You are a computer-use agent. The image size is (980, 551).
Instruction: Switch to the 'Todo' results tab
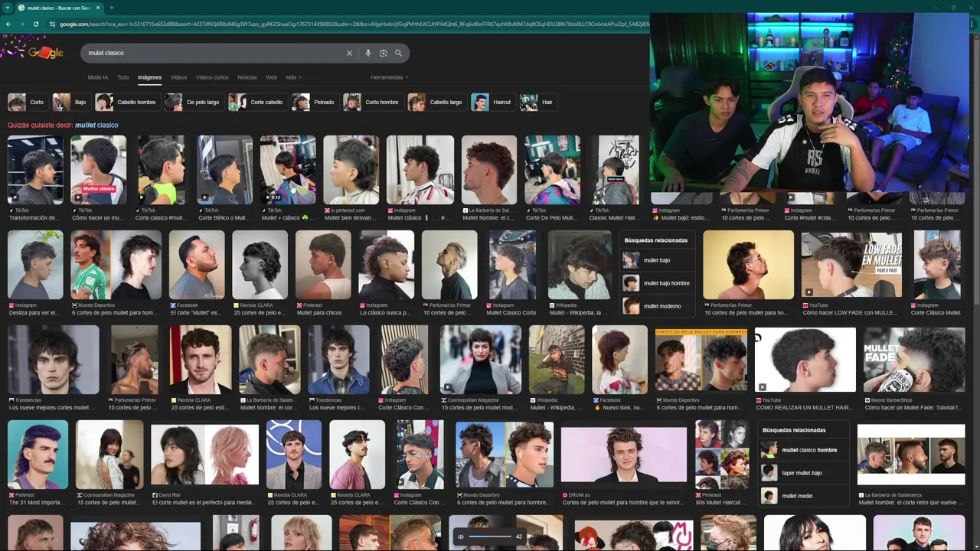122,77
